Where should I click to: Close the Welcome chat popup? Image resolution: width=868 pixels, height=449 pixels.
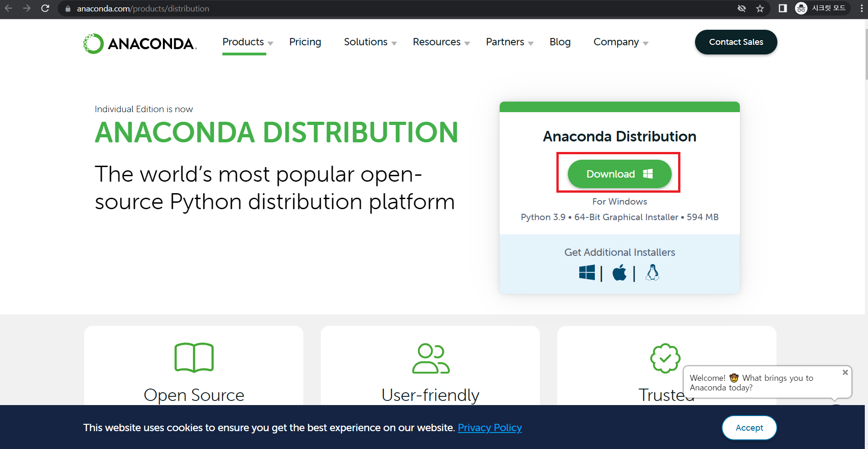(x=845, y=373)
